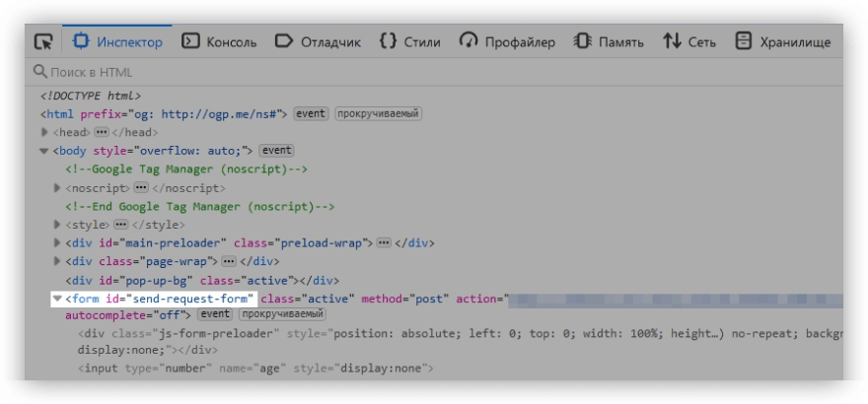Expand the main-preloader div node
The width and height of the screenshot is (868, 404).
pyautogui.click(x=57, y=243)
